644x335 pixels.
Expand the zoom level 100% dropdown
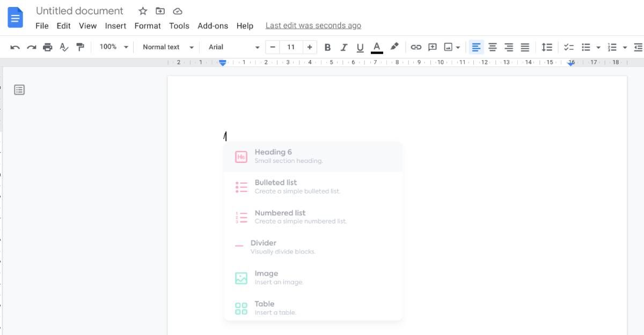coord(114,47)
